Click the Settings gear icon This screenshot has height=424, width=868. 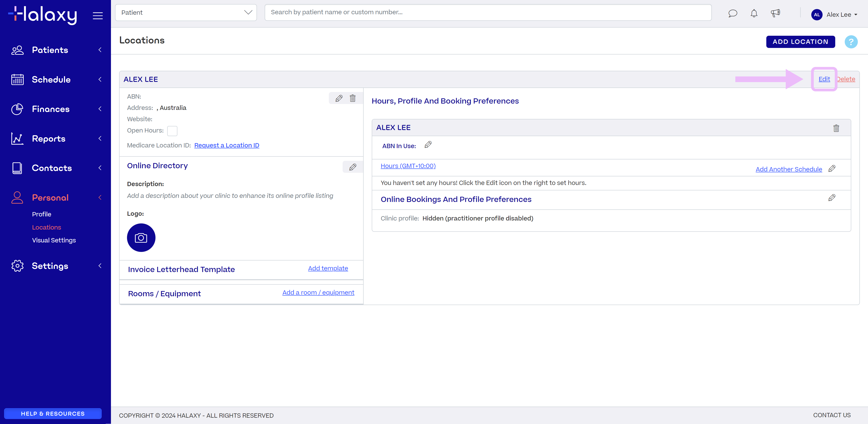tap(17, 266)
